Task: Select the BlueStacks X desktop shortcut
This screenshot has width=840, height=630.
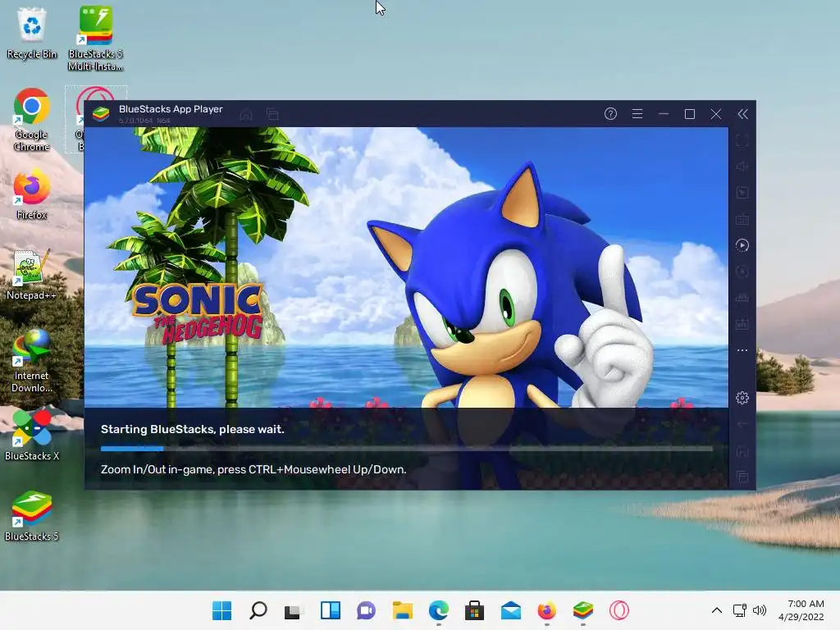Action: coord(32,435)
